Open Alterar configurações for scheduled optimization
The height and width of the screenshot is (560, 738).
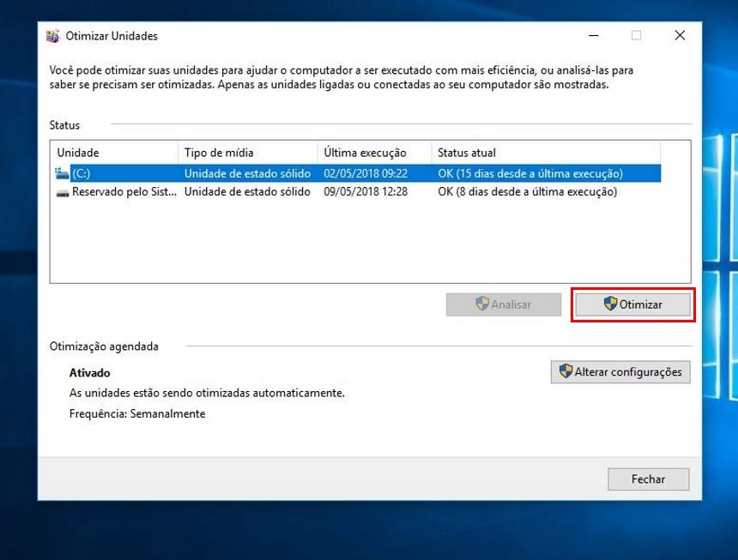pos(620,372)
